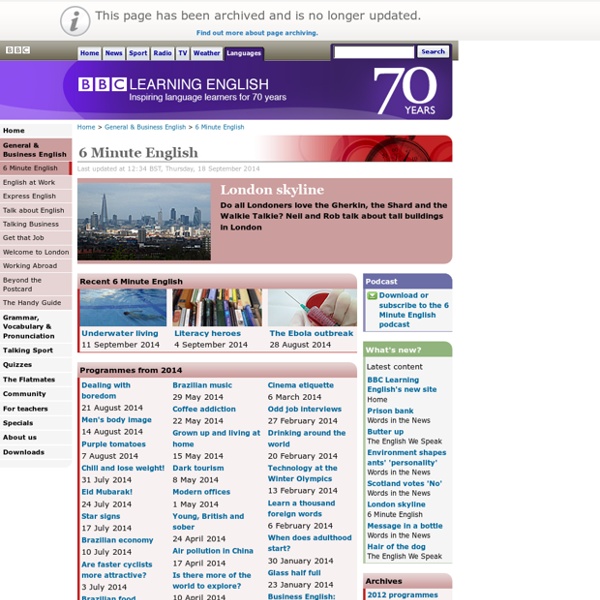The width and height of the screenshot is (600, 600).
Task: Open BBC Learning English's new site link
Action: (x=402, y=385)
